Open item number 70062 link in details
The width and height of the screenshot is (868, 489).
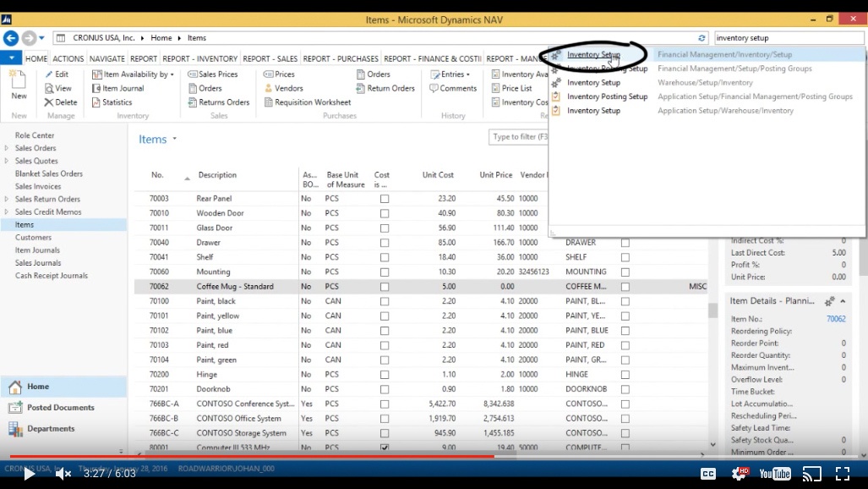point(836,319)
